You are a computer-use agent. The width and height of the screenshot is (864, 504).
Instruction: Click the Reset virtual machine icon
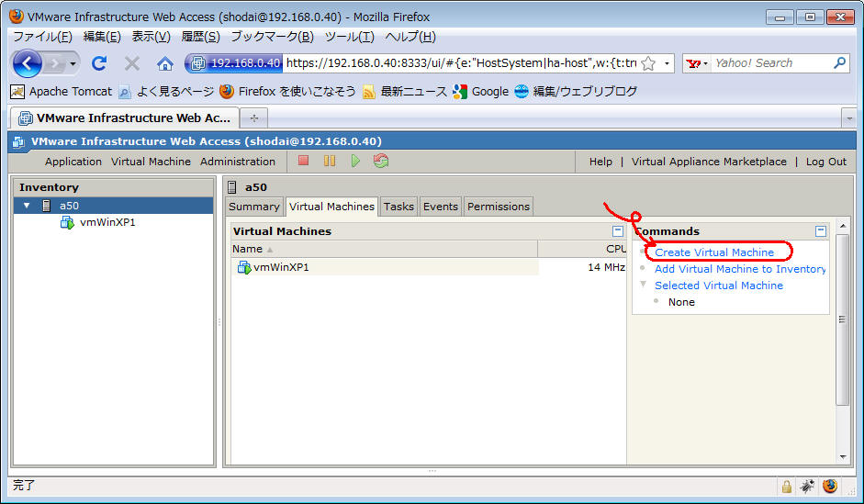click(x=381, y=162)
